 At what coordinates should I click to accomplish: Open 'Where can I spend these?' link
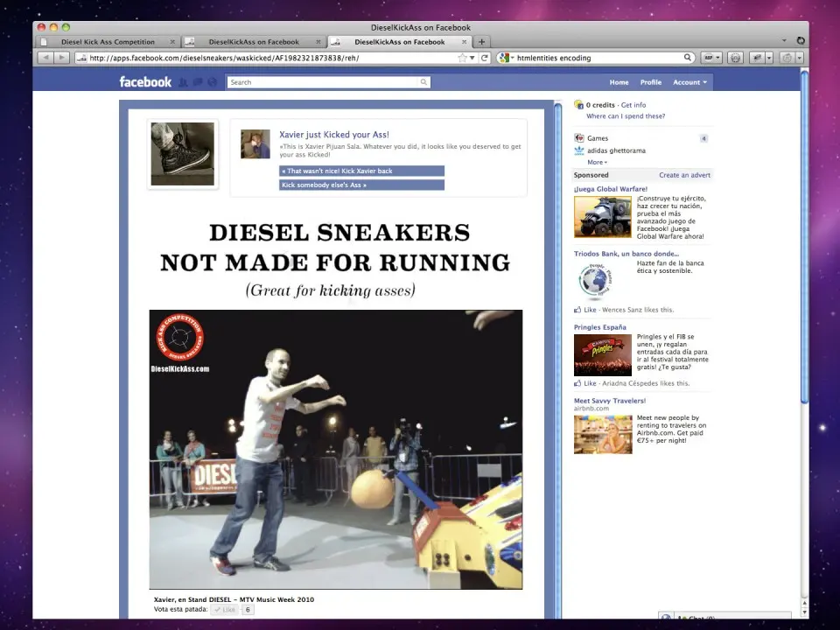[626, 115]
